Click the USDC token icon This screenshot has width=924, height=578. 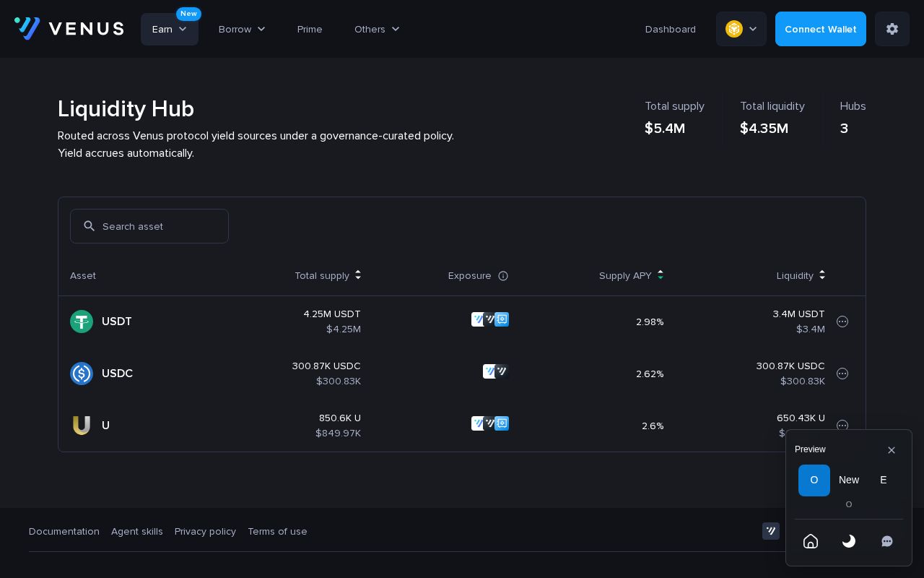(x=82, y=374)
